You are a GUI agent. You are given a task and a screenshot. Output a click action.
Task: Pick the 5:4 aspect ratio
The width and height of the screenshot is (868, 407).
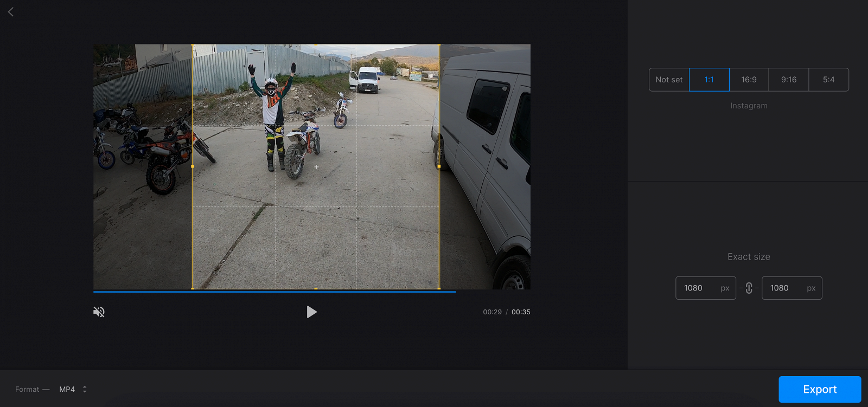pos(828,80)
